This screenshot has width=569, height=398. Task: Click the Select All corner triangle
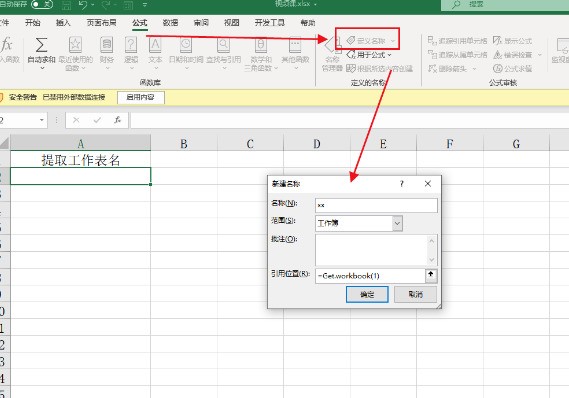tap(5, 144)
